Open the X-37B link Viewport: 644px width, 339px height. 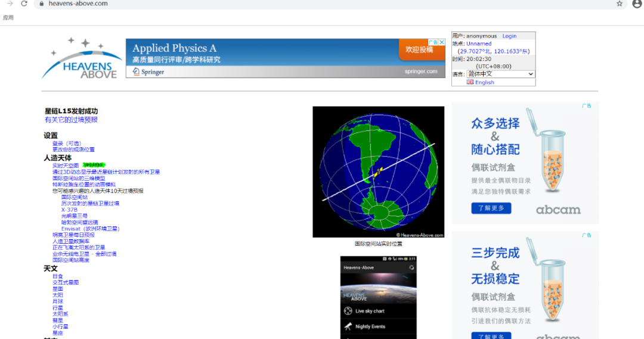(69, 210)
